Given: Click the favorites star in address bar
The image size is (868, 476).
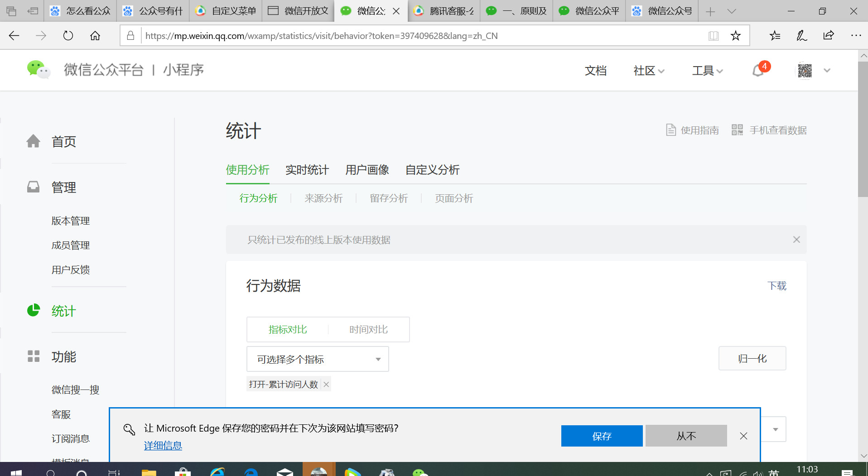Looking at the screenshot, I should [x=736, y=35].
